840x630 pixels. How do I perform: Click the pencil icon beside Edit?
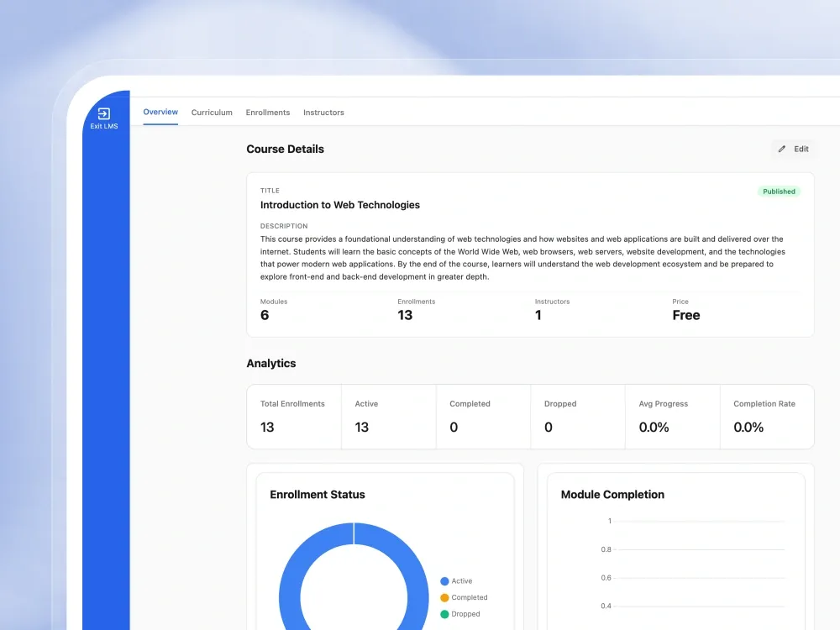[x=781, y=149]
